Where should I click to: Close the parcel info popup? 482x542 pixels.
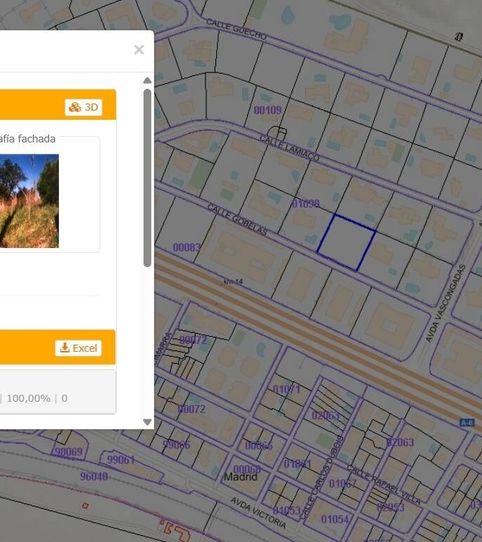click(139, 50)
